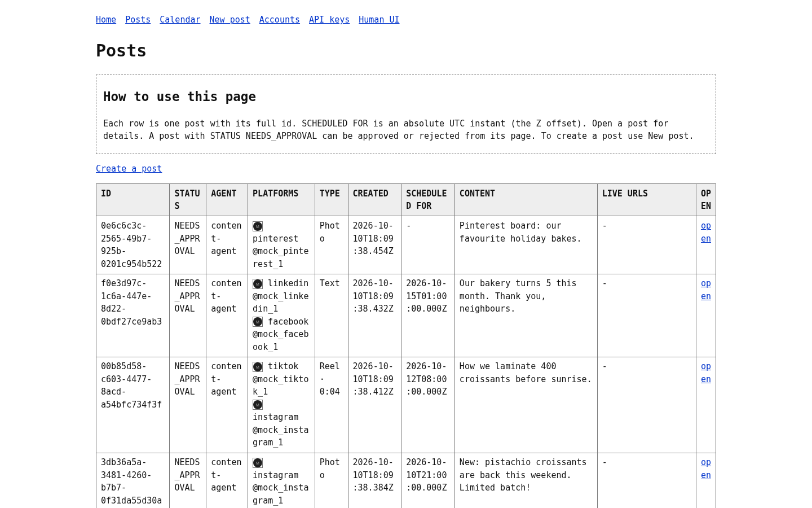Click the STATUS column header

[187, 200]
